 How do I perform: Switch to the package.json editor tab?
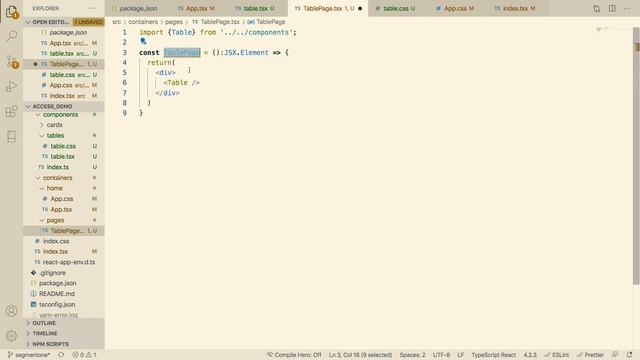(138, 8)
